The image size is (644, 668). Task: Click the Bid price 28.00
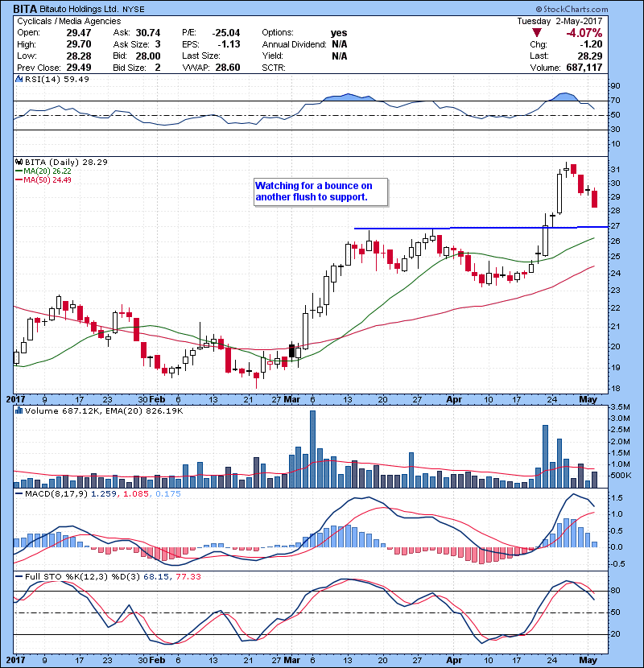coord(148,56)
